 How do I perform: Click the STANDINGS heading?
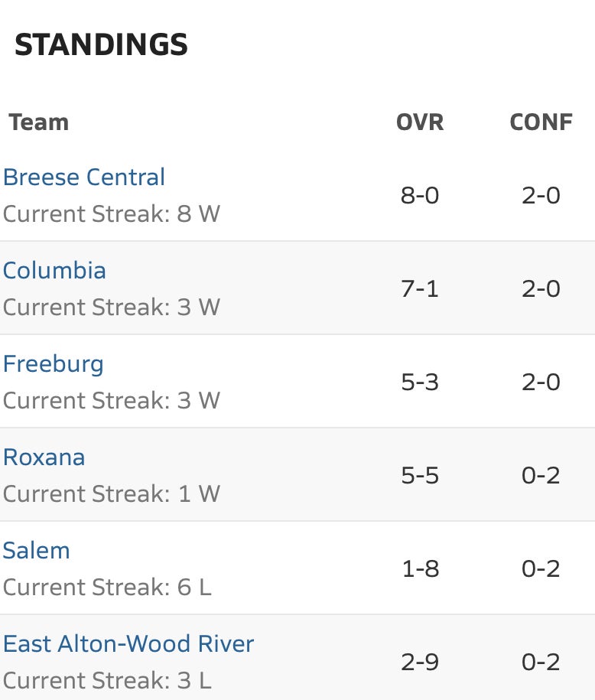pyautogui.click(x=101, y=44)
